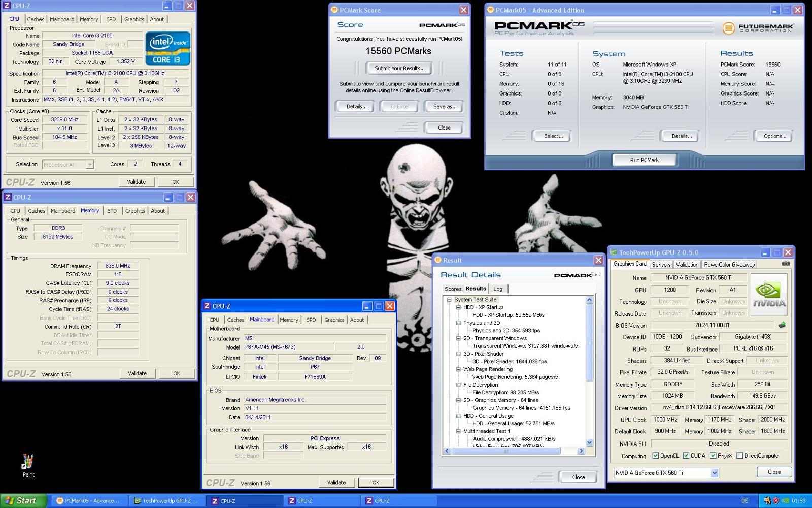Toggle the PhysX checkbox

coord(713,456)
